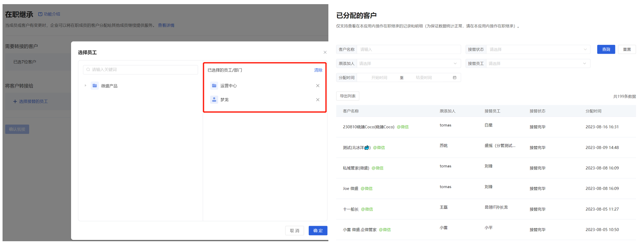Expand the 微盛产品 tree node
644x246 pixels.
pyautogui.click(x=85, y=86)
